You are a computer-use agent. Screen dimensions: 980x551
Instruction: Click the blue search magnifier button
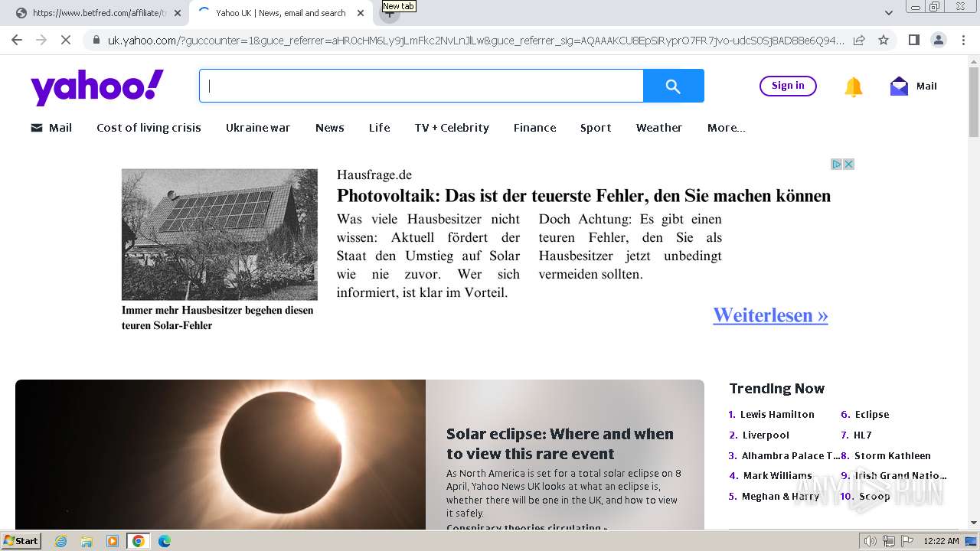pos(673,86)
